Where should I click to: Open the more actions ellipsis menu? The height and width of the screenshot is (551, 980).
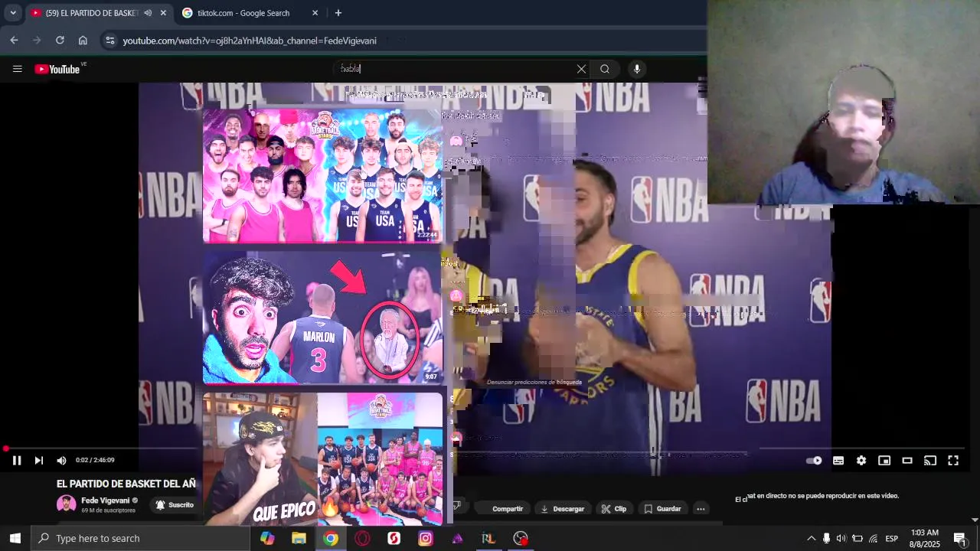pyautogui.click(x=701, y=509)
